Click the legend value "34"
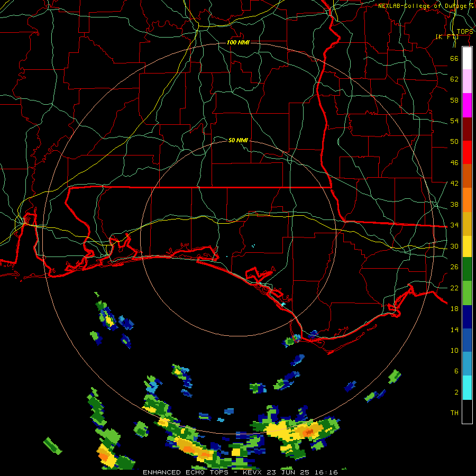The image size is (476, 476). (x=454, y=225)
